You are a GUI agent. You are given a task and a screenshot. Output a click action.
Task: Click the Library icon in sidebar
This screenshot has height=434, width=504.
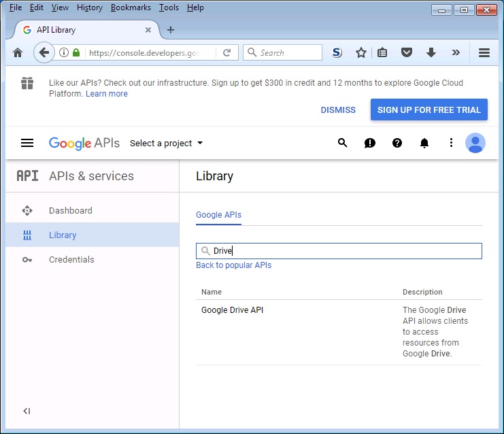(x=27, y=235)
